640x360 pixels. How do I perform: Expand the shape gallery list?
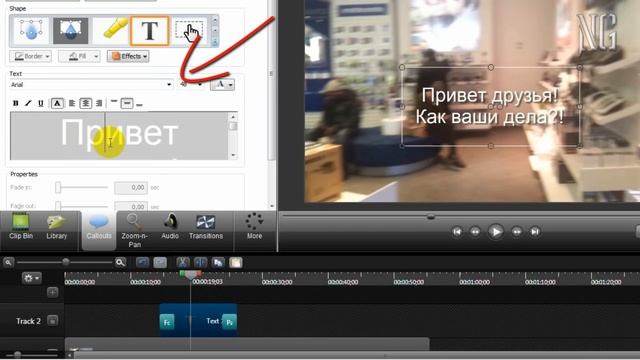215,42
